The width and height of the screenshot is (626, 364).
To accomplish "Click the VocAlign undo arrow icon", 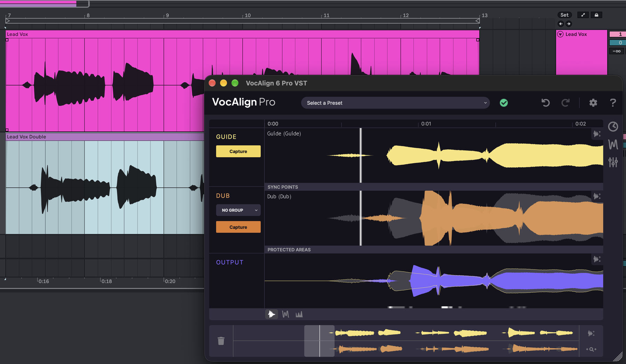I will click(545, 102).
